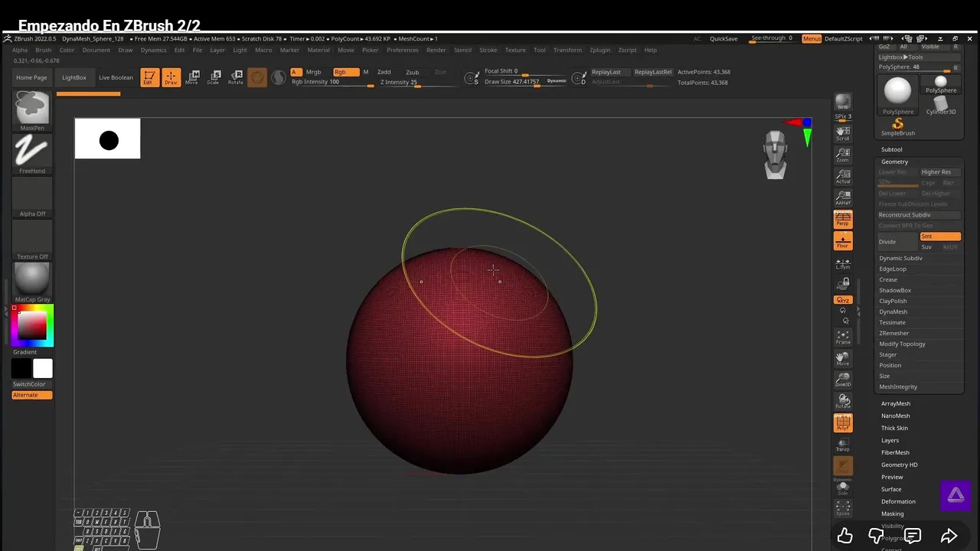Toggle Zadd mode
This screenshot has width=980, height=551.
[x=384, y=72]
